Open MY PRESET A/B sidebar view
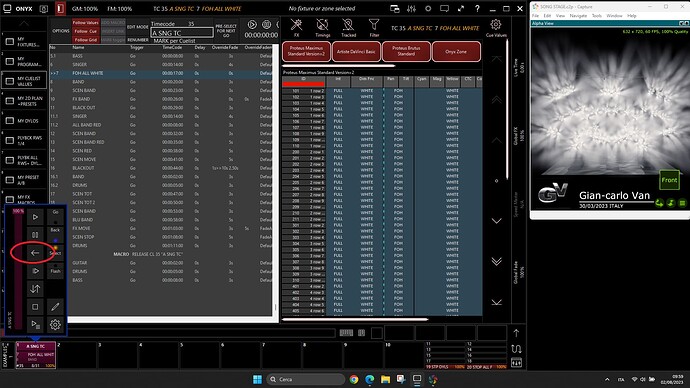The image size is (690, 388). [x=24, y=179]
